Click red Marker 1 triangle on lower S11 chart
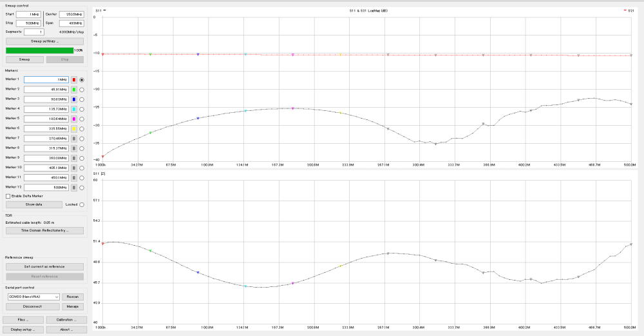This screenshot has width=644, height=336. (102, 244)
